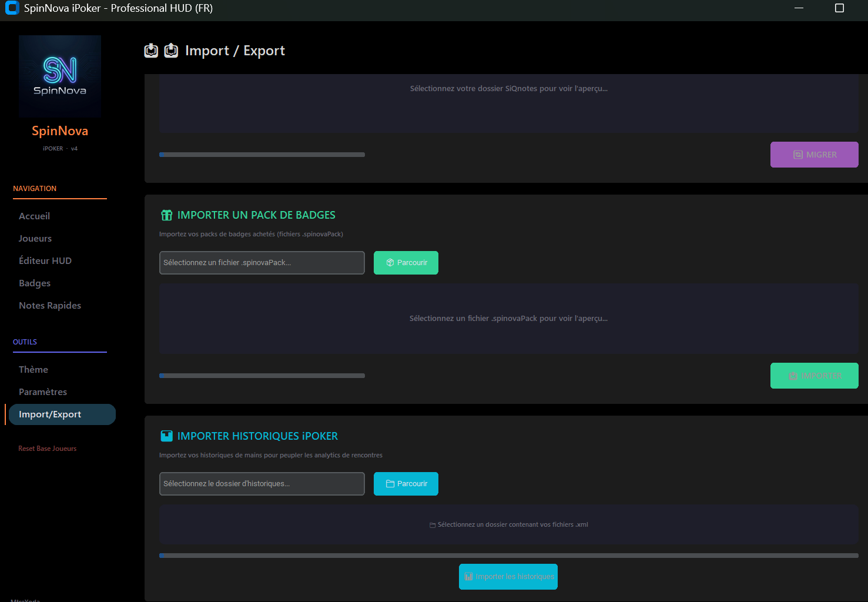Click the gift icon beside Importer un pack de badges
This screenshot has height=602, width=868.
point(167,215)
